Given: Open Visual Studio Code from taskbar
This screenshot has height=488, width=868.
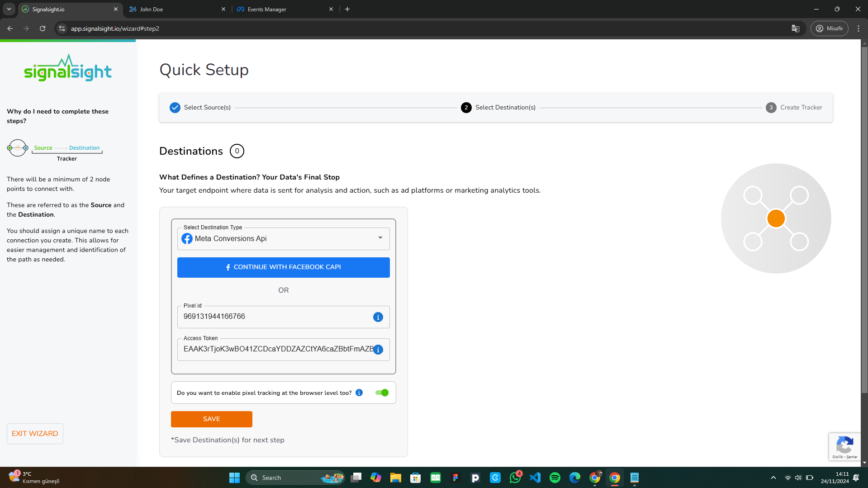Looking at the screenshot, I should 535,478.
